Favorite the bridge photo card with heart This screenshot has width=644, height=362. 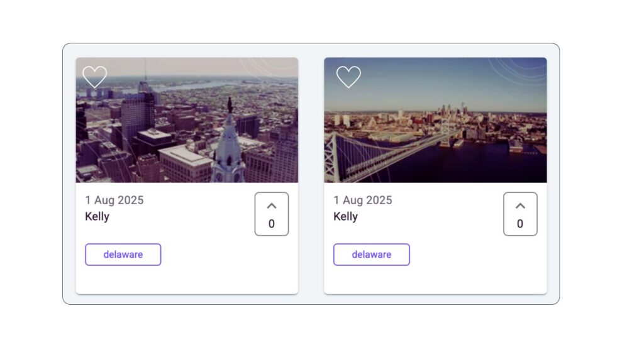(348, 77)
